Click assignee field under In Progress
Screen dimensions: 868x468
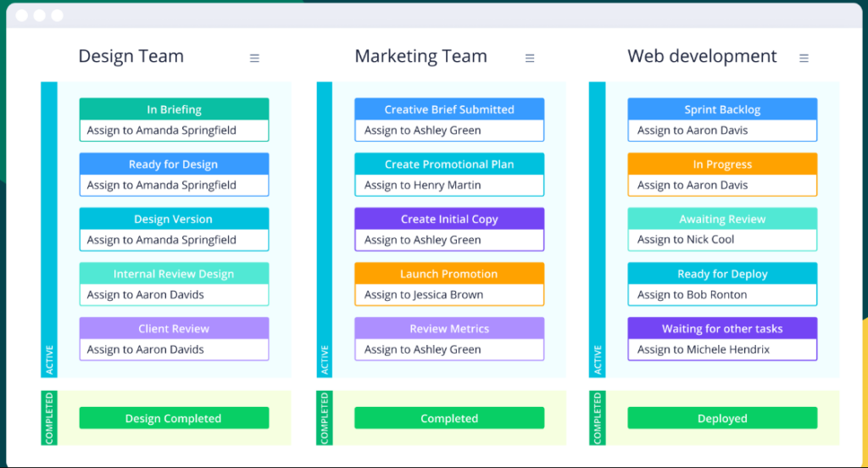(x=722, y=185)
